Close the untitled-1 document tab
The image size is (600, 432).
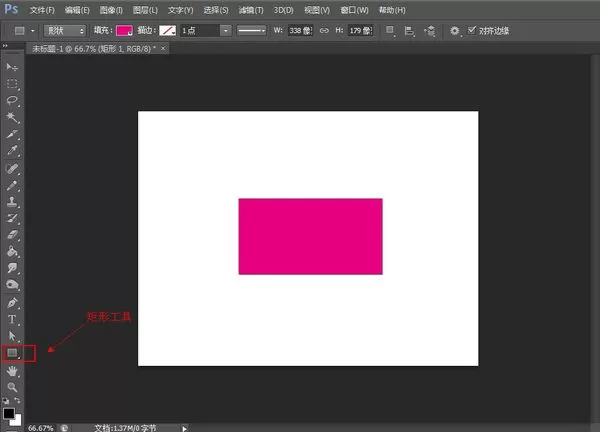click(x=163, y=48)
